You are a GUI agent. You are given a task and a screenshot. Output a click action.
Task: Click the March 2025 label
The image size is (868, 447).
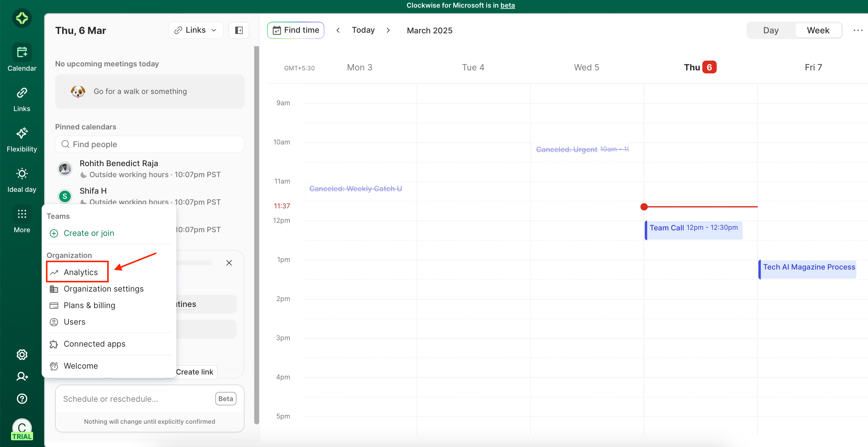click(x=430, y=30)
